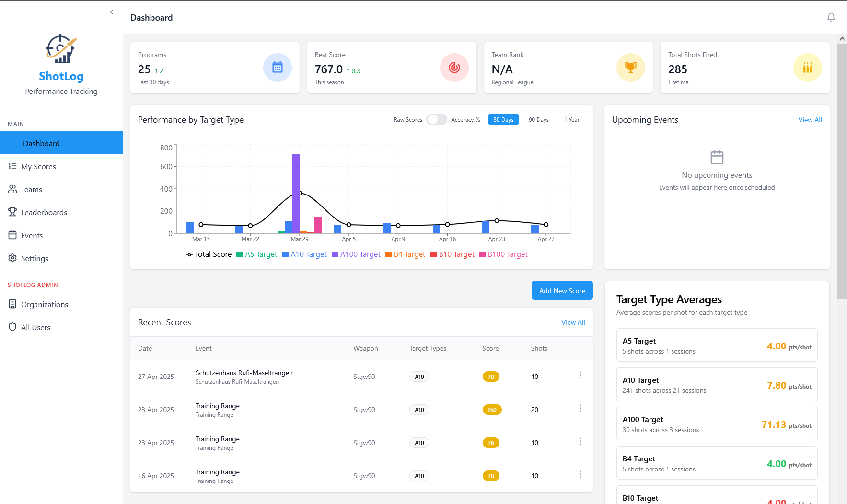Click the Best Score target icon

(454, 68)
